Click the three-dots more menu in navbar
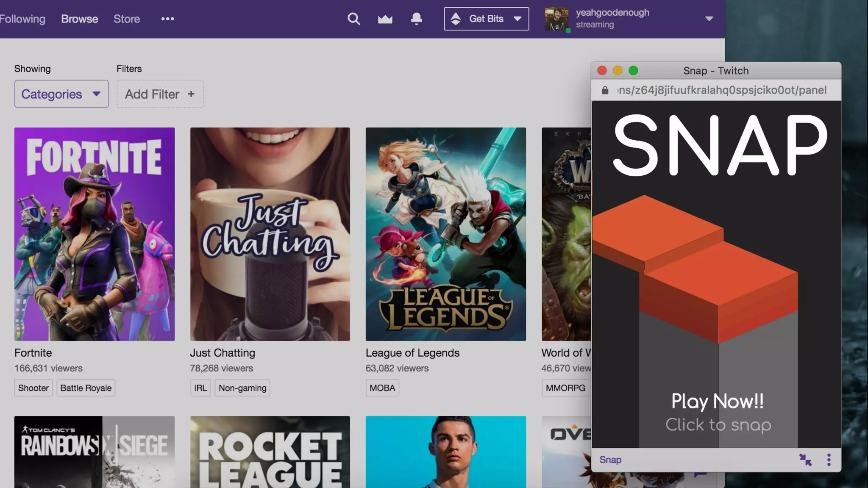The image size is (868, 488). [x=167, y=19]
